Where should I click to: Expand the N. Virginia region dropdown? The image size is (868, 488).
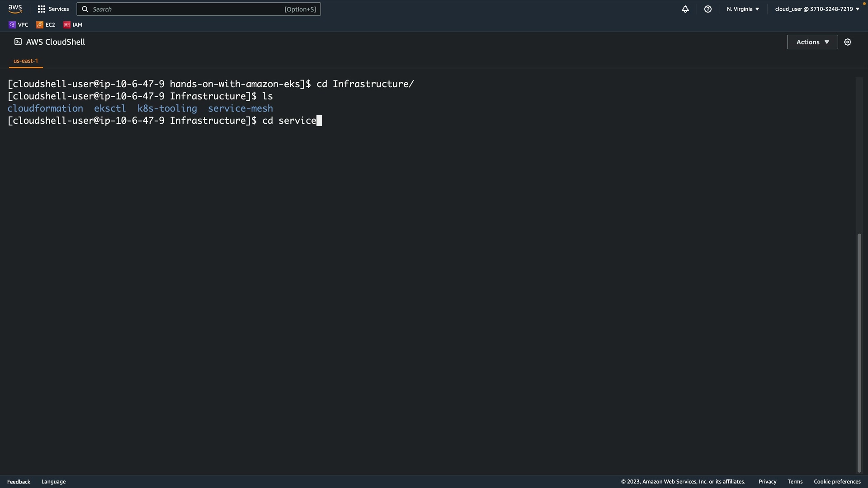pyautogui.click(x=742, y=9)
